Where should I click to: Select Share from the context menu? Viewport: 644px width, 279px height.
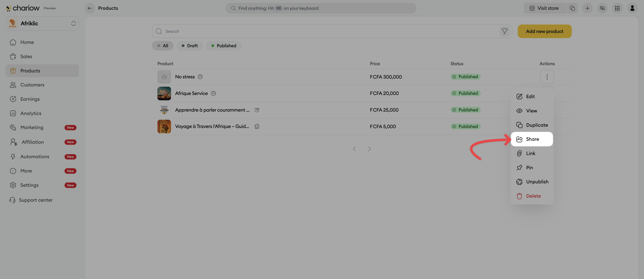tap(532, 139)
